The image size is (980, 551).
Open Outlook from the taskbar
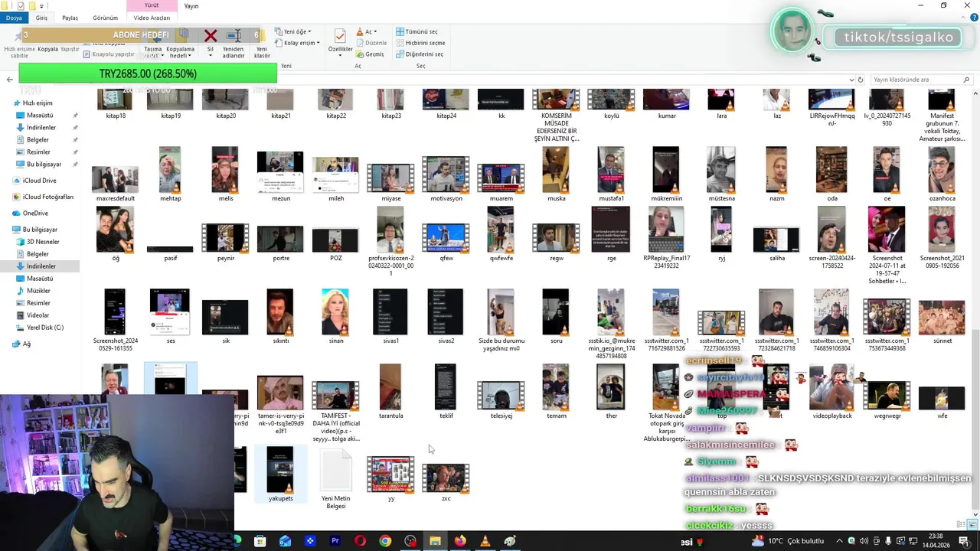[285, 541]
